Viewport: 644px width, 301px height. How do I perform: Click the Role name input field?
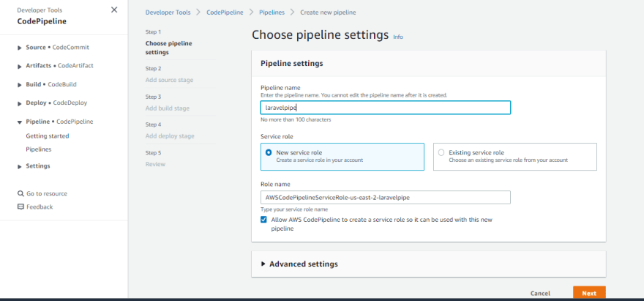(x=385, y=198)
